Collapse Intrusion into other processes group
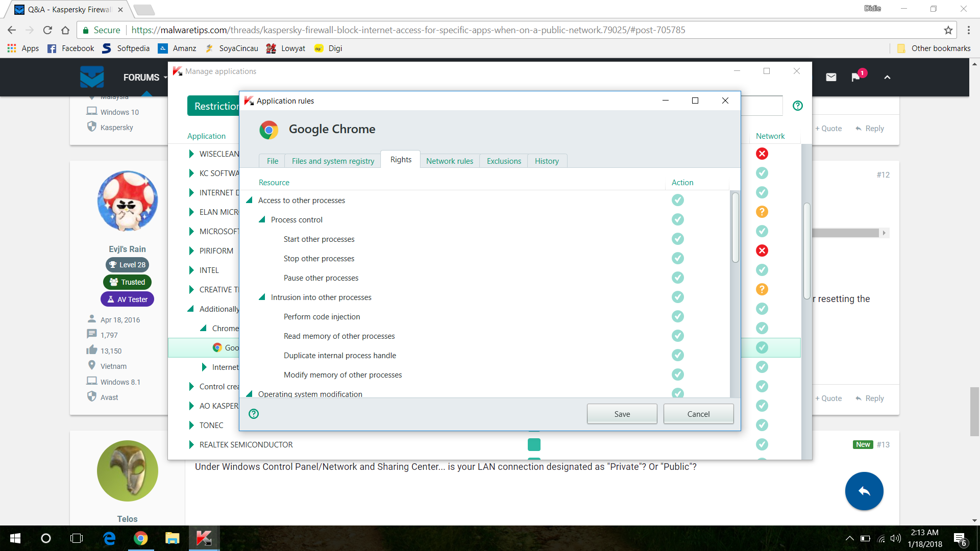 pos(262,297)
